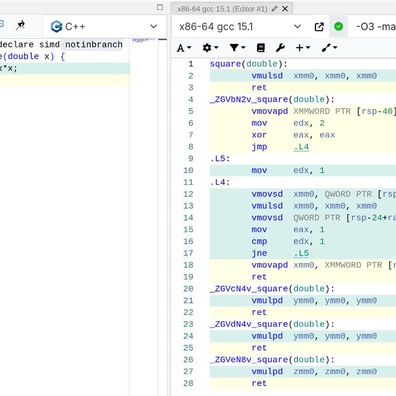This screenshot has height=396, width=396.
Task: Click 'vmulsd xmm0, xmm0, xmm0' on line 2
Action: click(314, 76)
